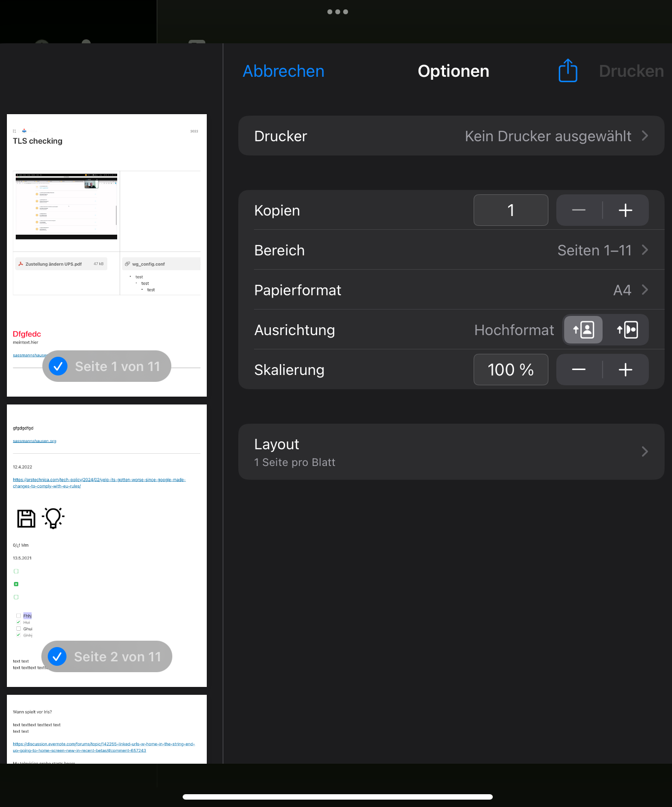Screen dimensions: 672x807
Task: Open the three-dot multitasking menu
Action: (338, 12)
